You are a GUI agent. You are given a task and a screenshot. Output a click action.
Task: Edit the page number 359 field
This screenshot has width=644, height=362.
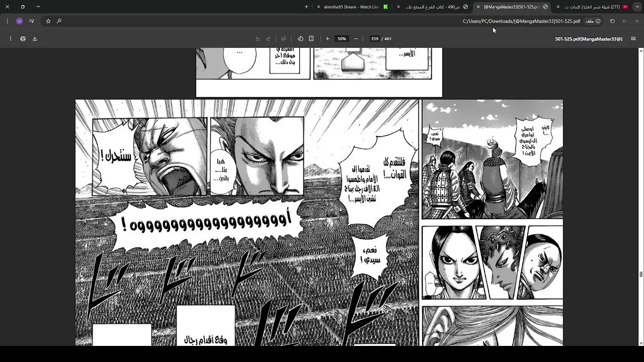click(374, 39)
